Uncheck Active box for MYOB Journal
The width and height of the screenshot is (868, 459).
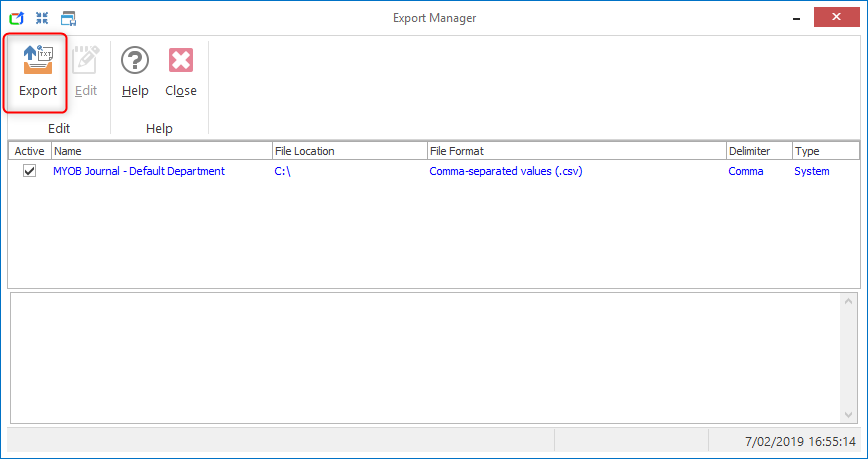30,171
